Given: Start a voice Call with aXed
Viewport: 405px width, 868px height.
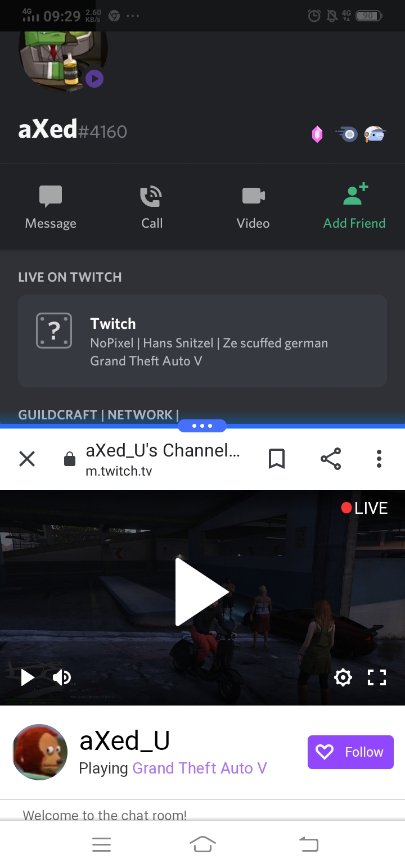Looking at the screenshot, I should [x=152, y=207].
